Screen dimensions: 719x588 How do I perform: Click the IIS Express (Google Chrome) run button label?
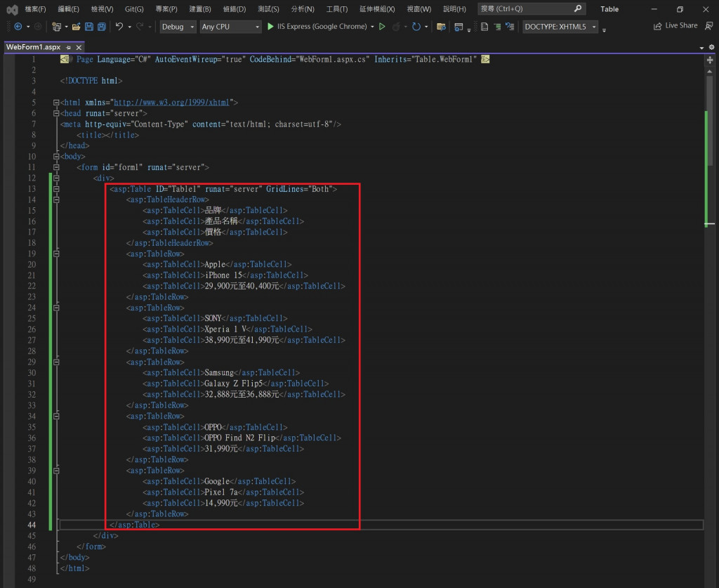point(322,27)
